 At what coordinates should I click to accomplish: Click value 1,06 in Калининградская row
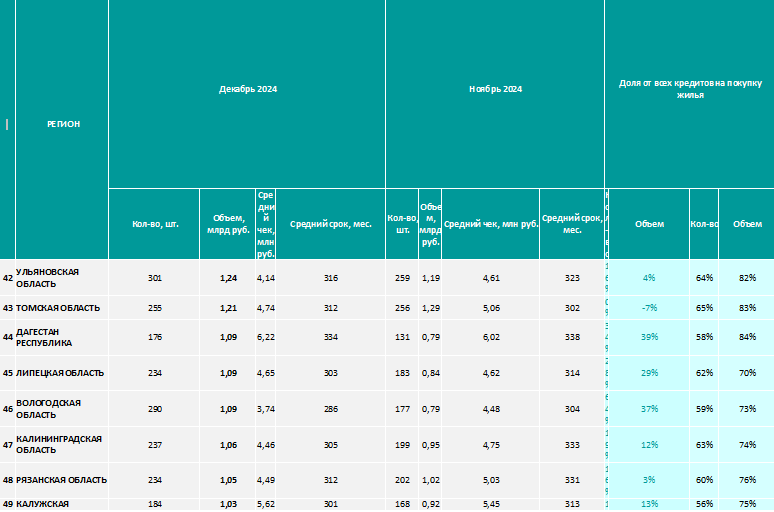pyautogui.click(x=228, y=445)
